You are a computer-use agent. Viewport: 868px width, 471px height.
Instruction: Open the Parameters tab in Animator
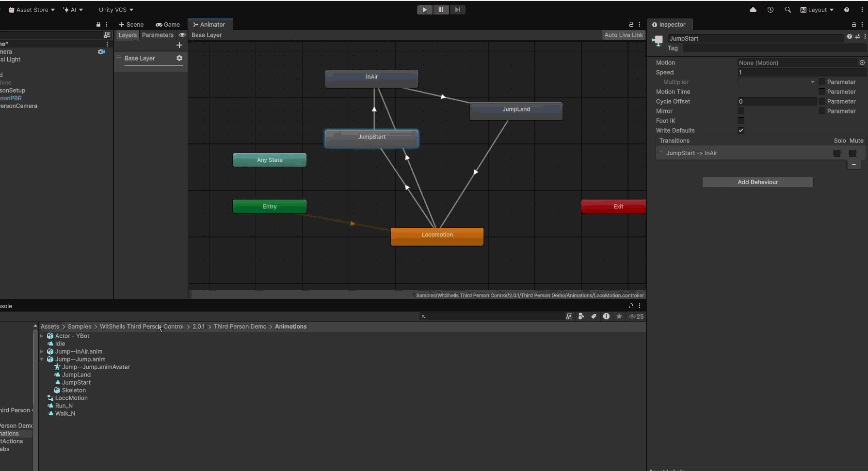point(158,35)
